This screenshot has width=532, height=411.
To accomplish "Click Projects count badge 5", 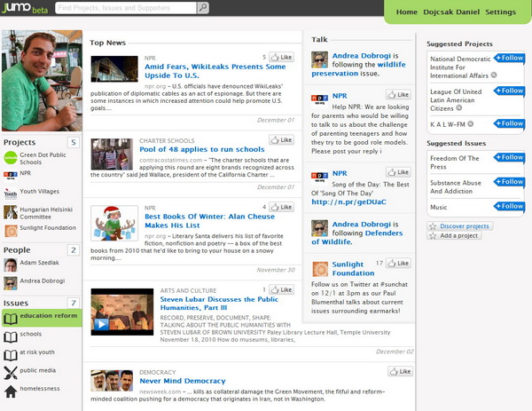I will pos(74,142).
